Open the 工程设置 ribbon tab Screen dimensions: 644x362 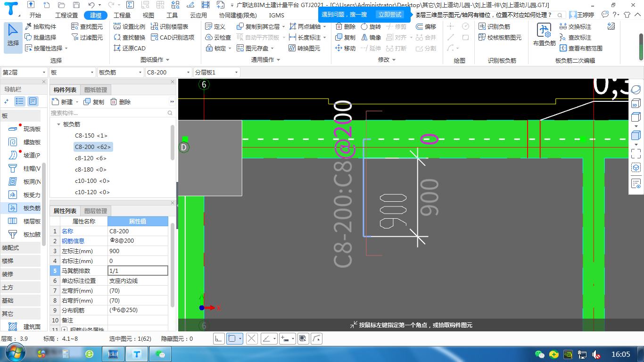(66, 15)
